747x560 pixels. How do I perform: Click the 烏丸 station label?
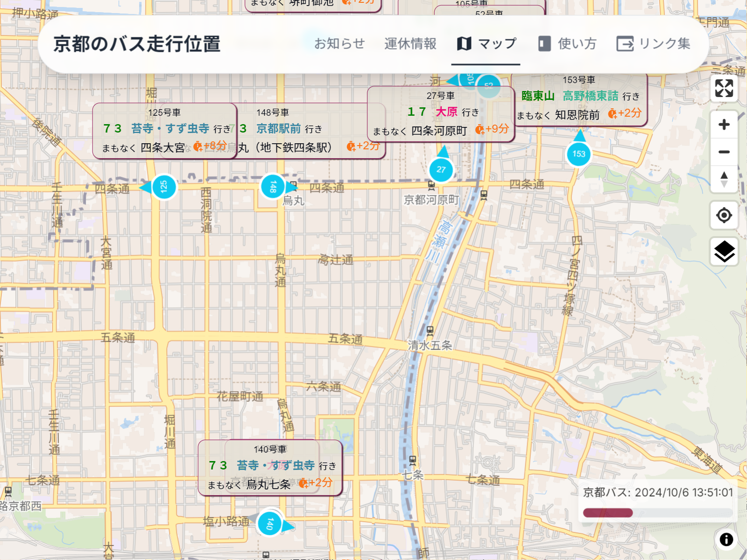(293, 201)
